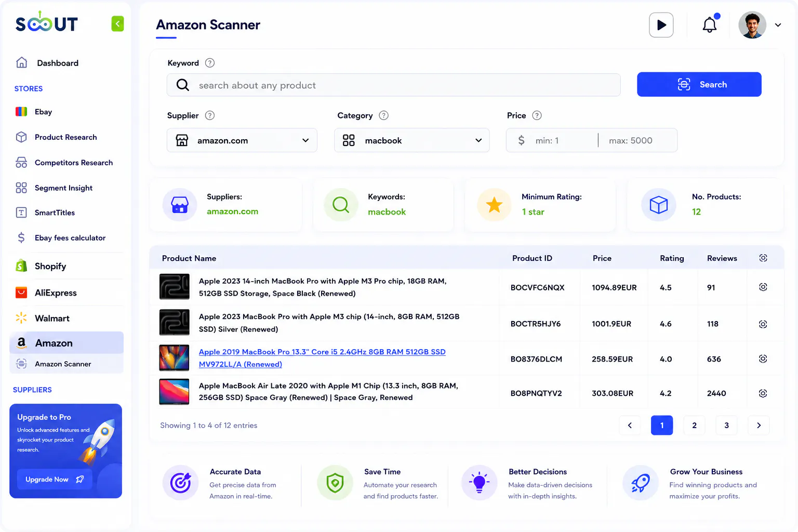Open Product Research in the sidebar

[56, 137]
